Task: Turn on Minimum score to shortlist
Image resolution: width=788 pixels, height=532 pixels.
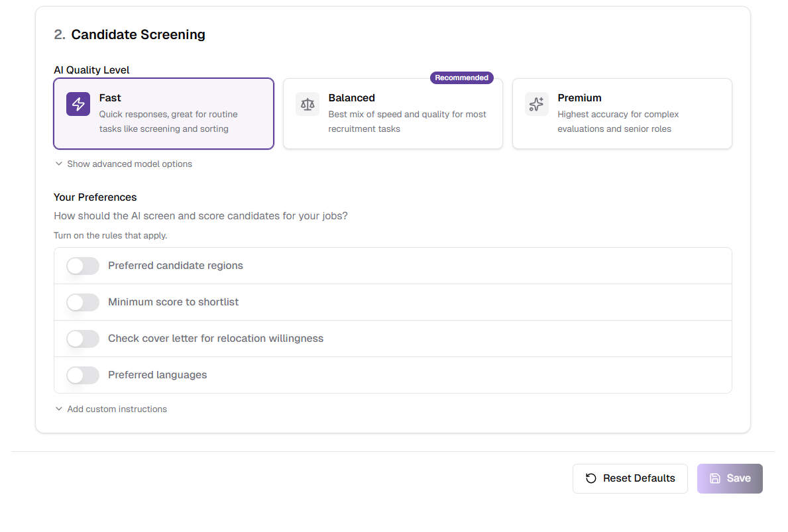Action: coord(82,302)
